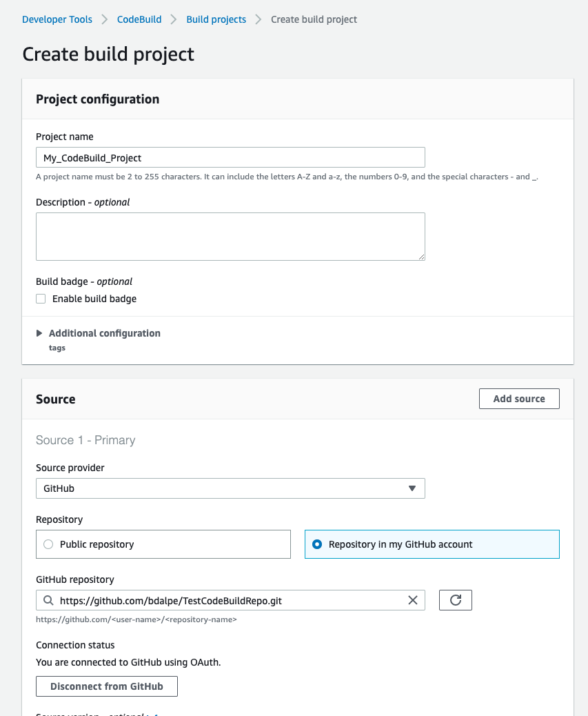The width and height of the screenshot is (588, 716).
Task: Open the Source provider selector showing GitHub
Action: (230, 488)
